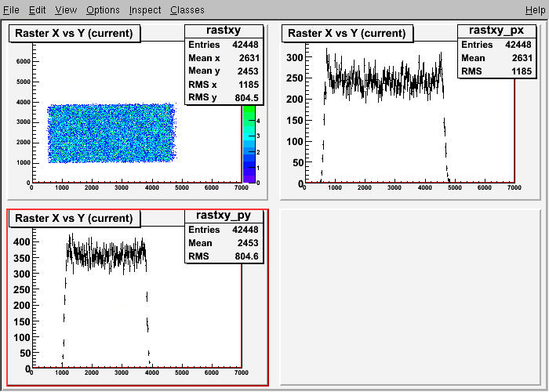Click 'RMS 1185' in rastxy_px stats box

click(496, 71)
